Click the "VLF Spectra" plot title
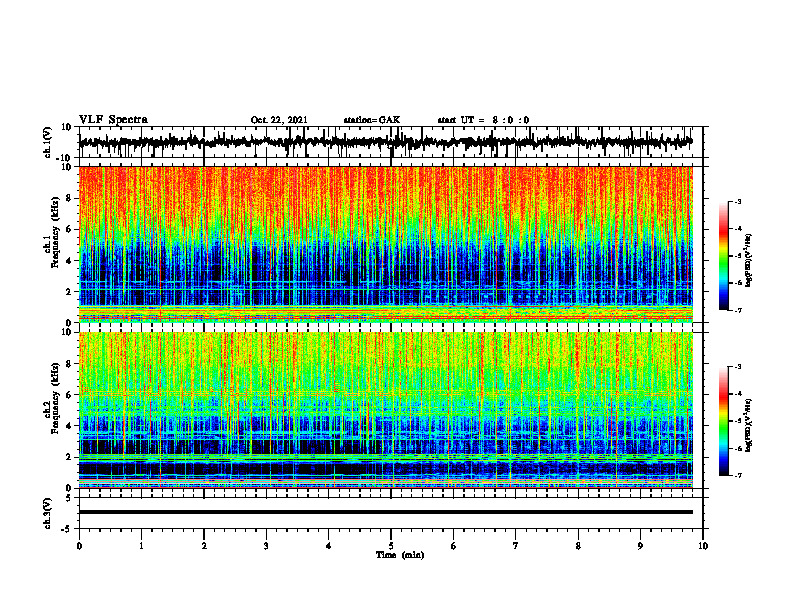 point(113,120)
